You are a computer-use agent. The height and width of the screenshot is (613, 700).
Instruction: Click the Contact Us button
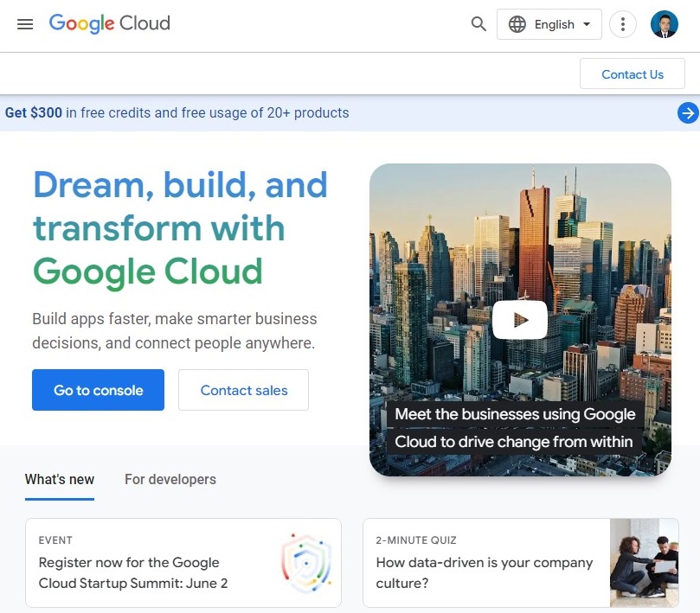(633, 74)
